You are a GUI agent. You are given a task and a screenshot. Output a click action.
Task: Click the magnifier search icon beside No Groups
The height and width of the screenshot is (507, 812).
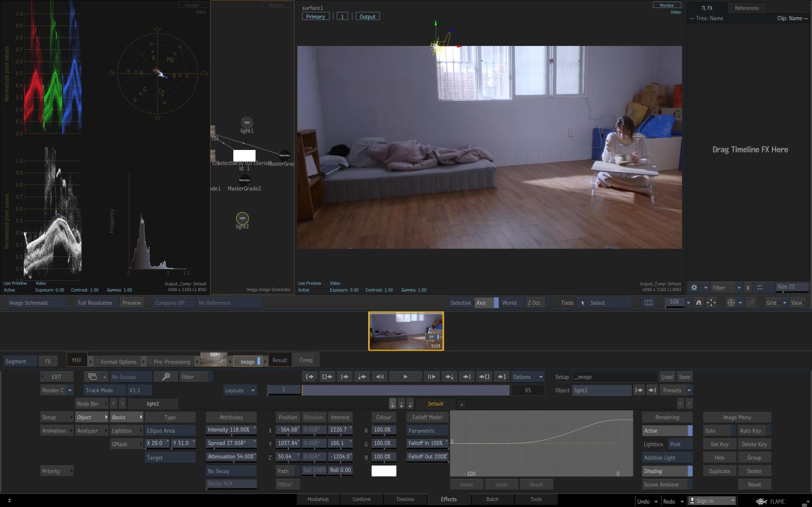coord(166,377)
